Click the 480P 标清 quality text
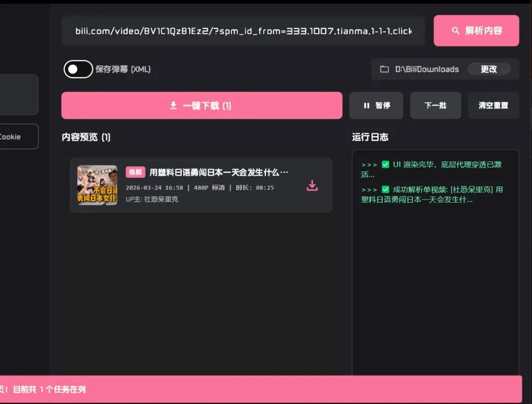The height and width of the screenshot is (404, 532). (x=209, y=188)
